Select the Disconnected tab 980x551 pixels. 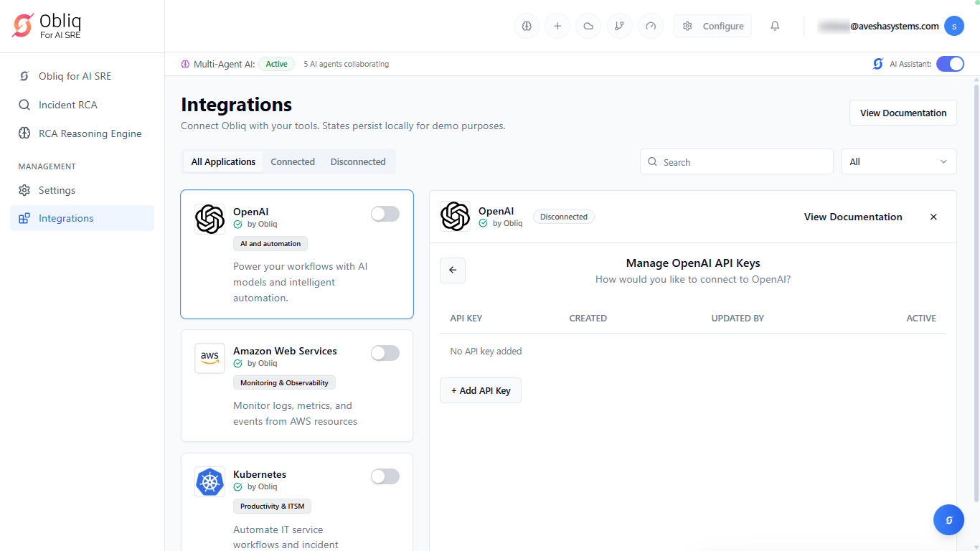pos(358,161)
